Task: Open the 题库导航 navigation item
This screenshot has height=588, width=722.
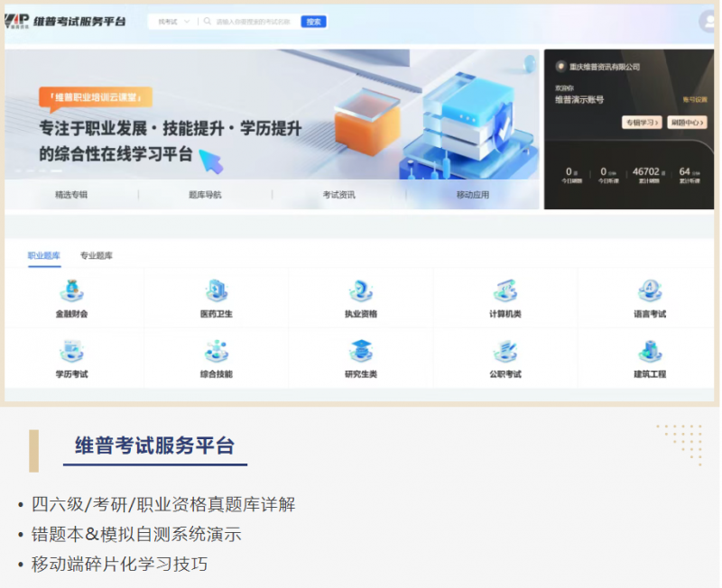Action: tap(205, 195)
